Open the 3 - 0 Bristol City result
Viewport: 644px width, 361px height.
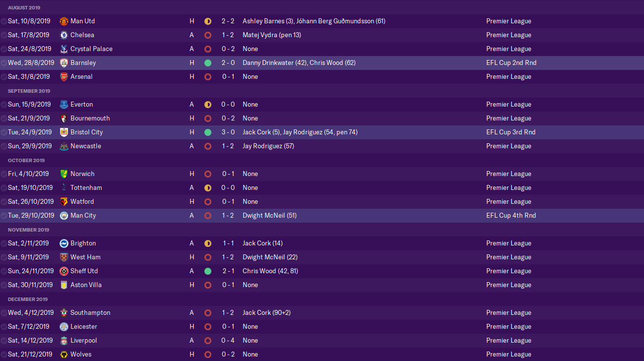[228, 132]
